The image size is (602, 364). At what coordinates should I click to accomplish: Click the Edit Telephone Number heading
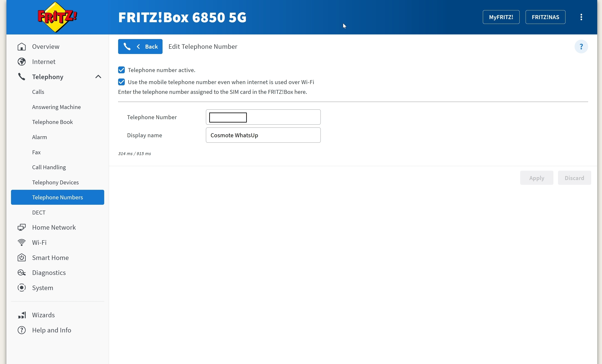[203, 47]
